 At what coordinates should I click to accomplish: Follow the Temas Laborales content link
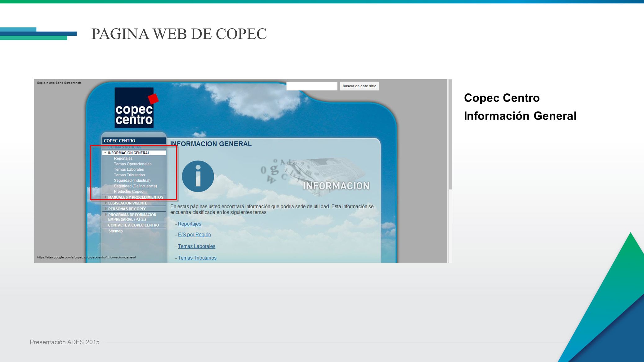click(196, 246)
